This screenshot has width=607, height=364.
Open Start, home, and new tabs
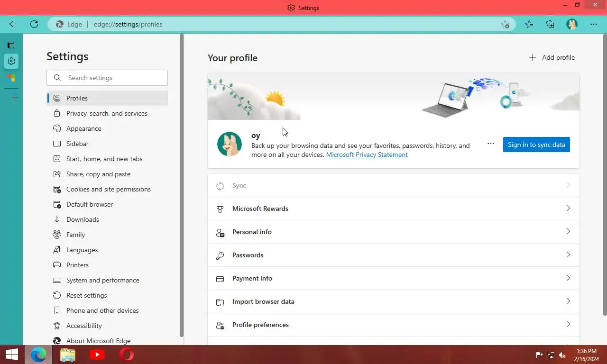[x=107, y=159]
